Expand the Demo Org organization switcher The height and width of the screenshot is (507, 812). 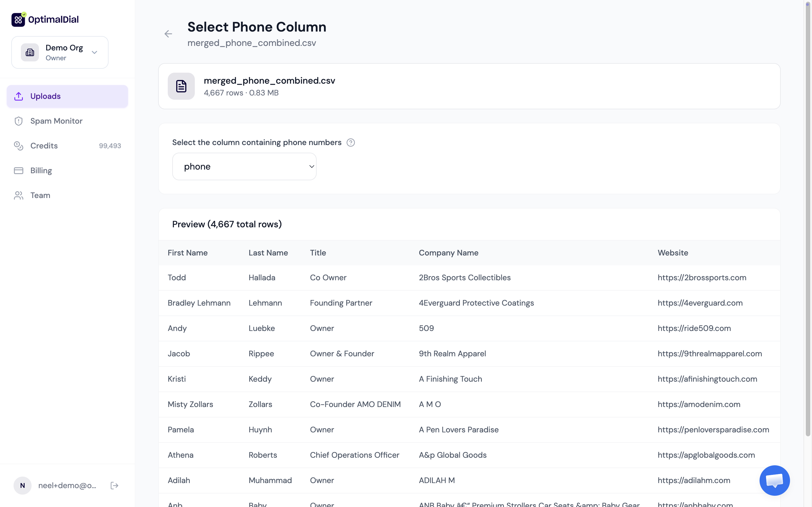[94, 52]
